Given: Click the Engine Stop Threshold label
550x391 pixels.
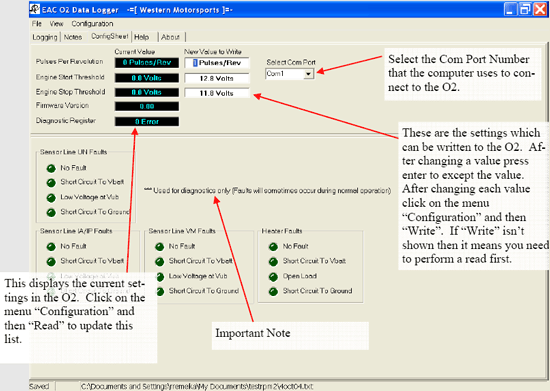Looking at the screenshot, I should click(71, 92).
